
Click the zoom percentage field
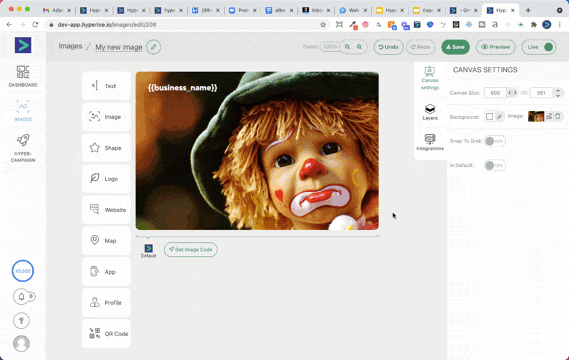click(x=329, y=47)
